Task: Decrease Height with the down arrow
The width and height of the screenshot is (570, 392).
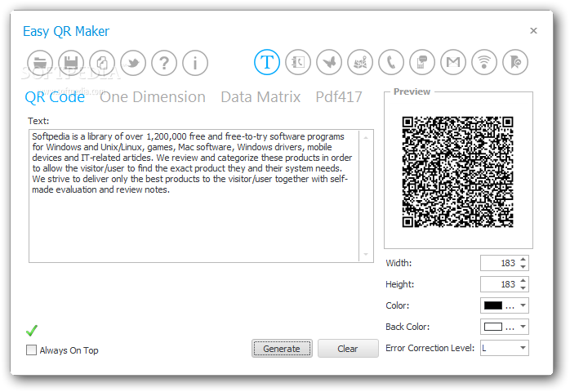Action: [x=523, y=288]
